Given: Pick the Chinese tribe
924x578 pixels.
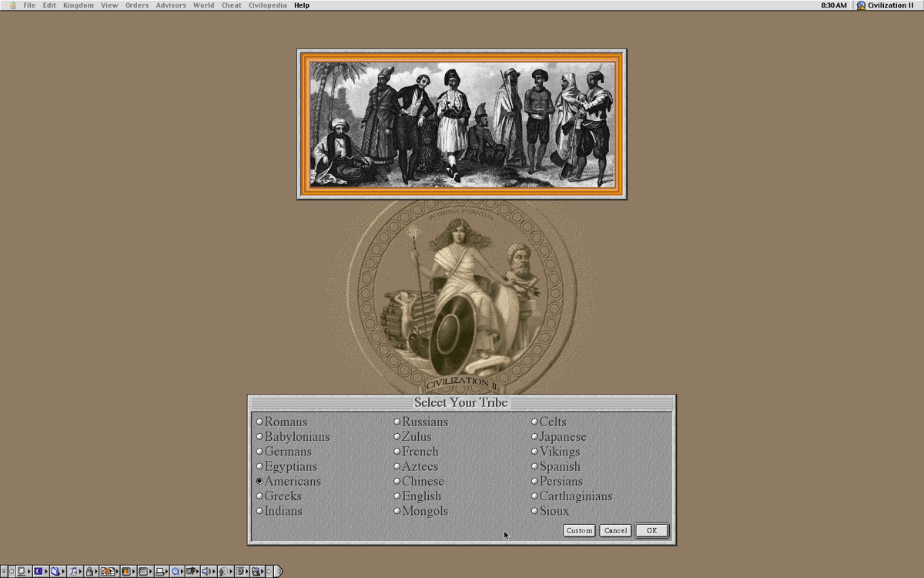Looking at the screenshot, I should 419,481.
